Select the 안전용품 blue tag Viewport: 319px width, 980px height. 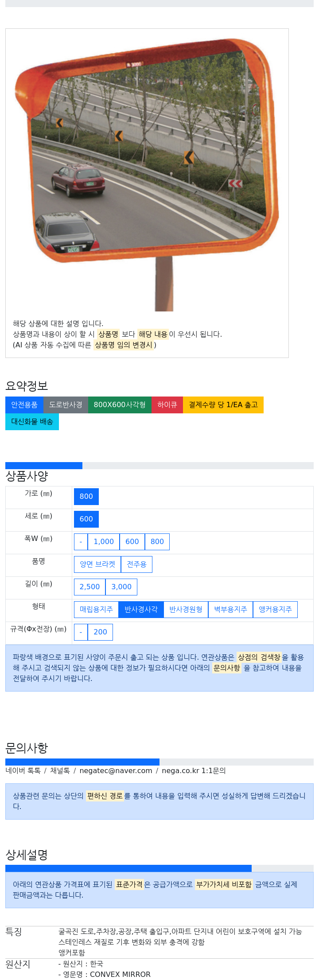tap(24, 405)
